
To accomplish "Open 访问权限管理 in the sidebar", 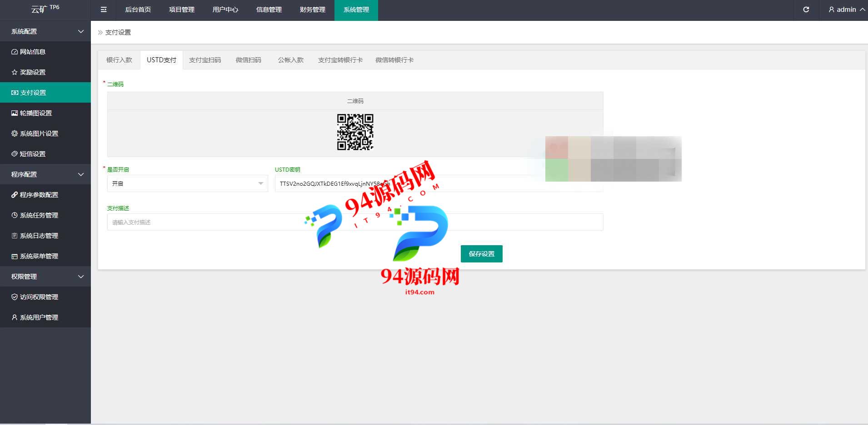I will click(45, 297).
